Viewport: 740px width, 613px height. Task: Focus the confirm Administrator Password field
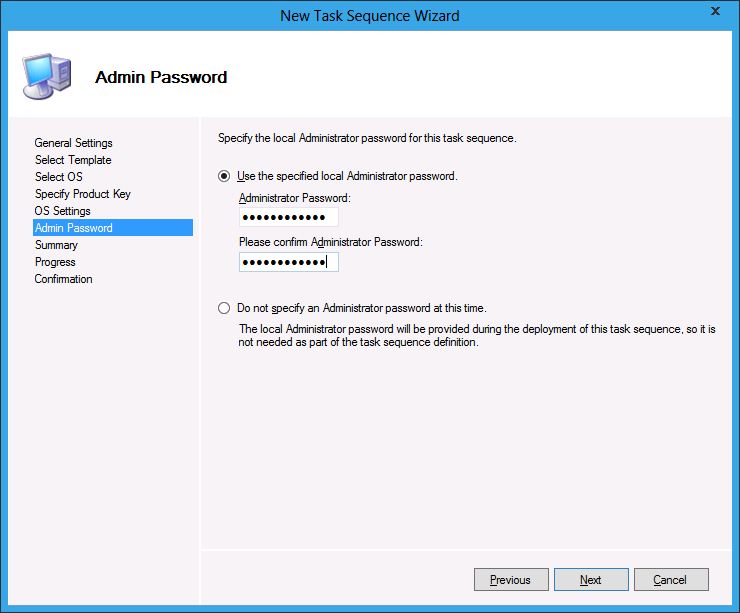(x=288, y=262)
